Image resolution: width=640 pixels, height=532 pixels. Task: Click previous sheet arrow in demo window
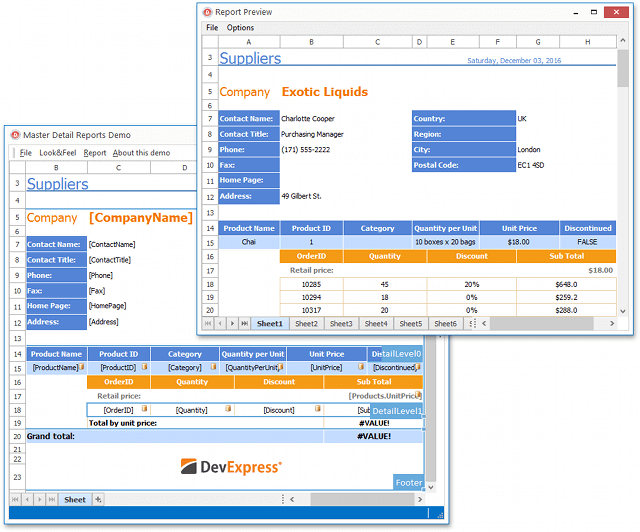[27, 499]
